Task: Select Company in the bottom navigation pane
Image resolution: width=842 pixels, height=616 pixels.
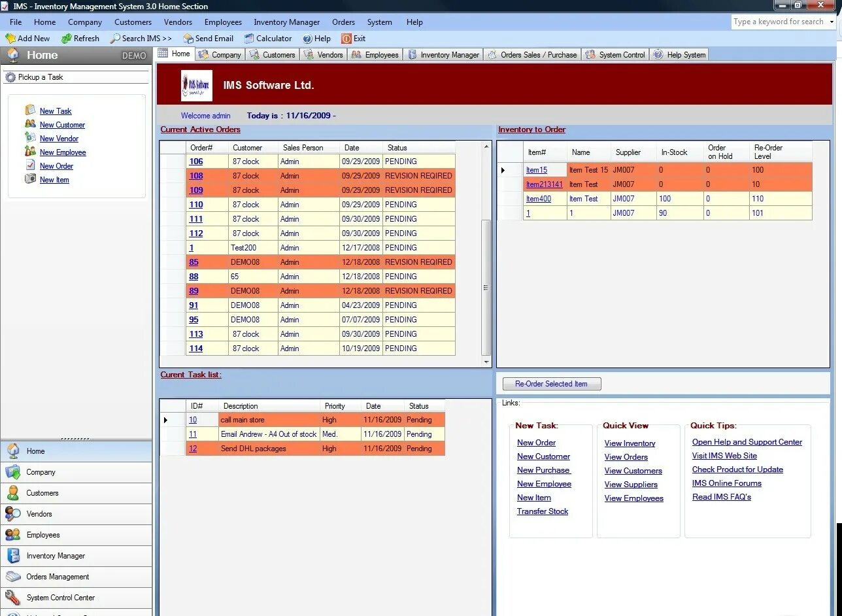Action: tap(76, 472)
